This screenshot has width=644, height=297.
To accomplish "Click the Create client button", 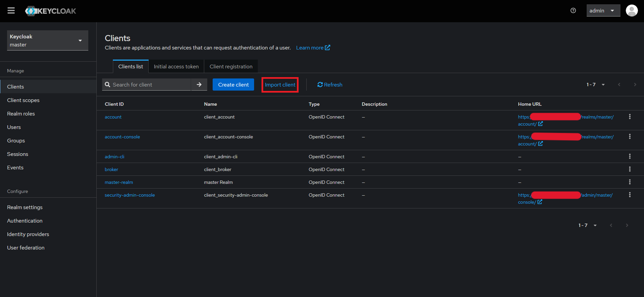I will 233,85.
